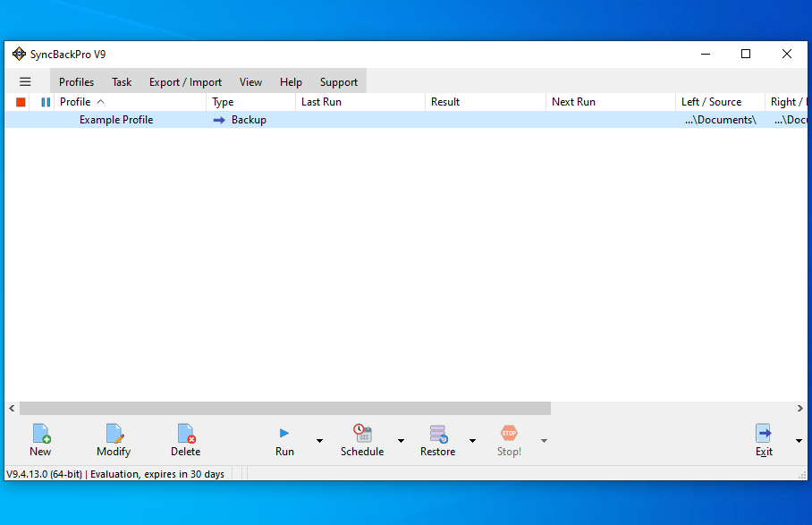The height and width of the screenshot is (525, 812).
Task: Run the selected profile
Action: [284, 441]
